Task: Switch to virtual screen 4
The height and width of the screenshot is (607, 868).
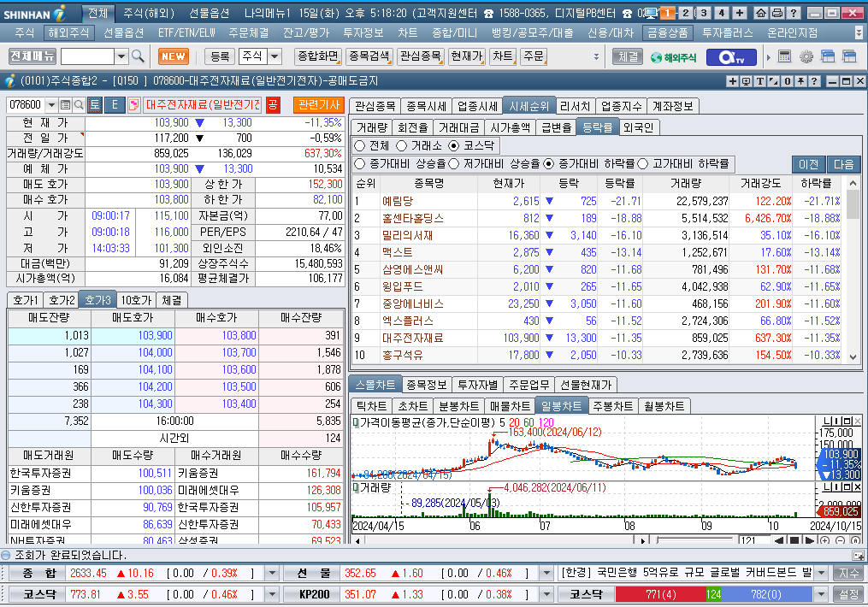Action: click(721, 13)
